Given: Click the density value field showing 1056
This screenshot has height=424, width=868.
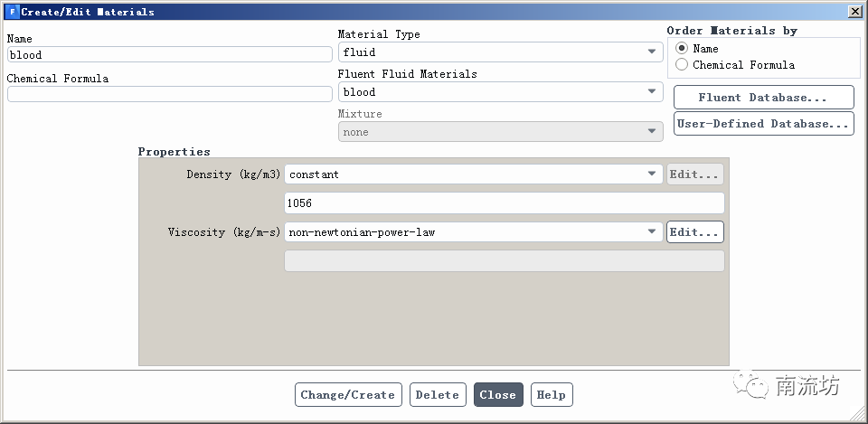Looking at the screenshot, I should click(x=504, y=203).
